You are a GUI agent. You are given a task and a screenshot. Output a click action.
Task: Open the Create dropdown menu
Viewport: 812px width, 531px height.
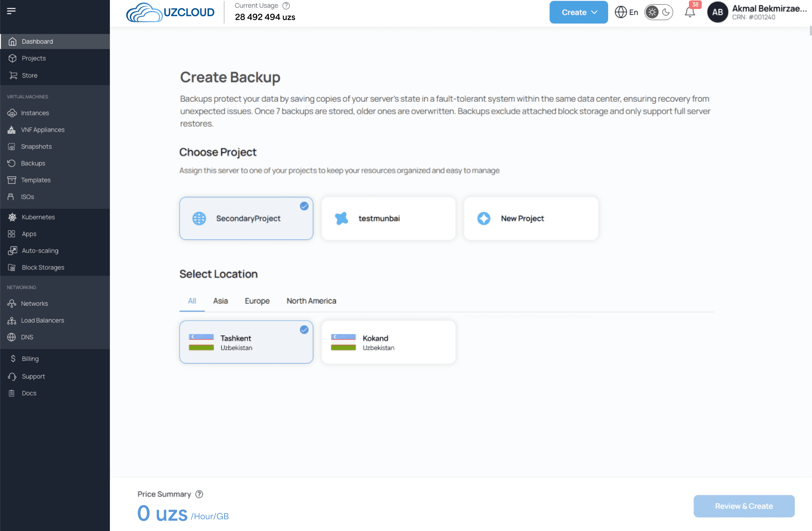pos(578,12)
